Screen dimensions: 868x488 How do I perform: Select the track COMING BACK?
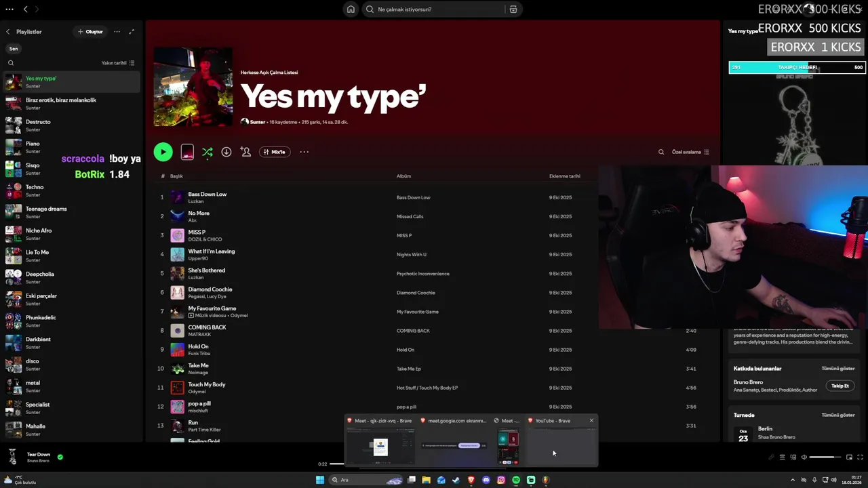coord(207,327)
